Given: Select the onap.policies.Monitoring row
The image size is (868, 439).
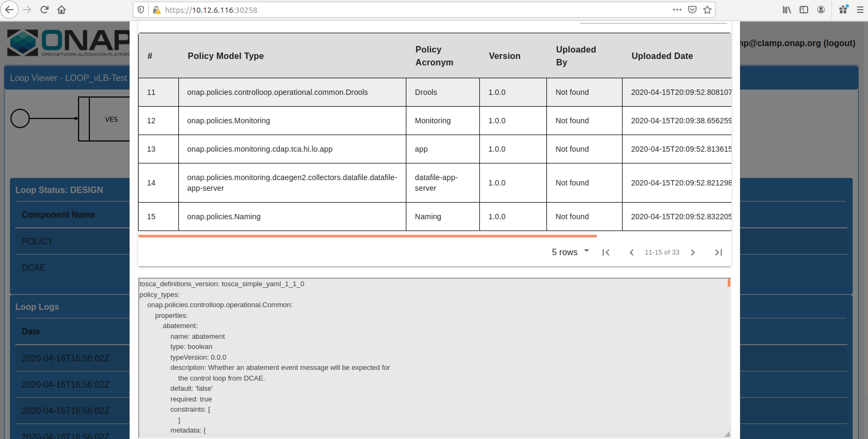Looking at the screenshot, I should [435, 121].
